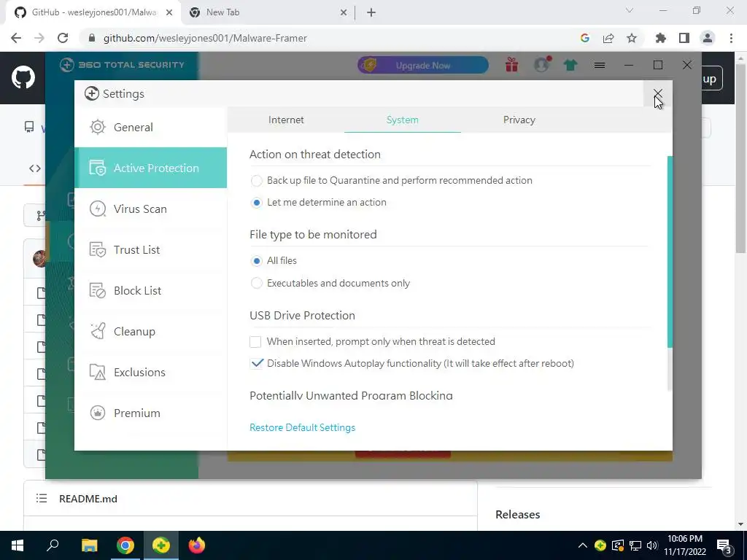Open Chrome extensions puzzle icon
The image size is (747, 560).
661,38
